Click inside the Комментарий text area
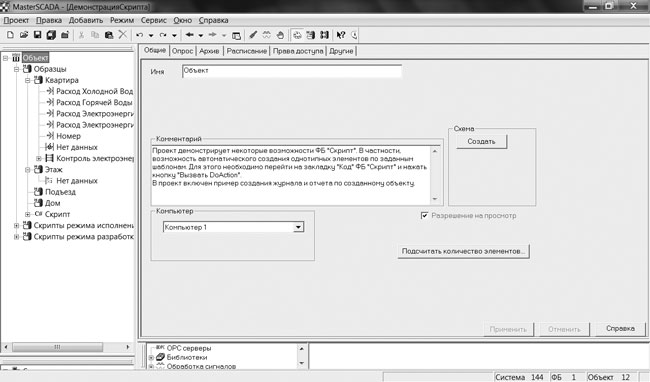 coord(291,174)
